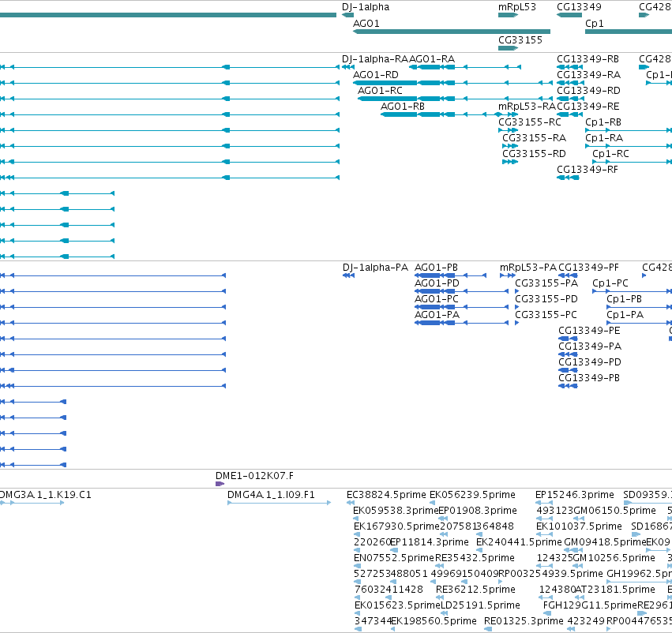Click the Cp1-RB transcript label
This screenshot has width=672, height=633.
[x=603, y=122]
